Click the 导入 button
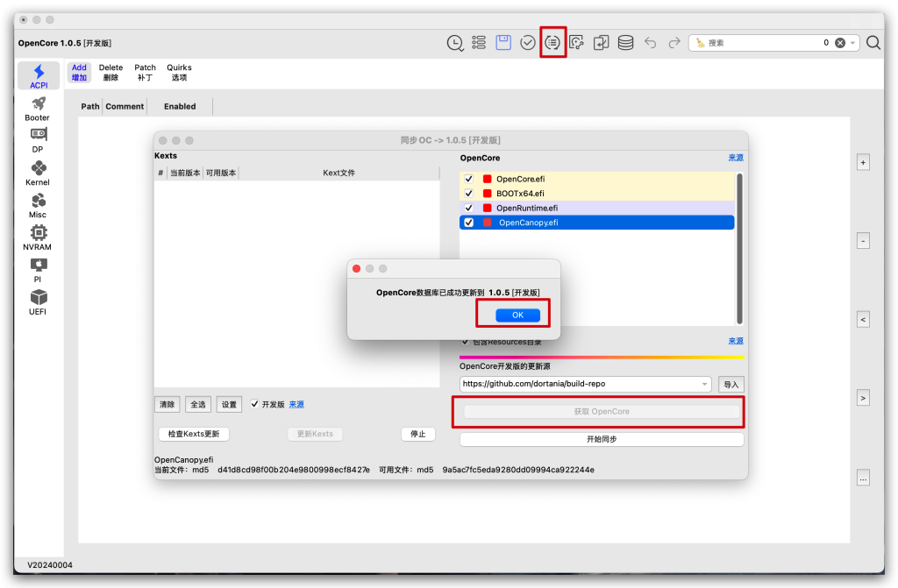Viewport: 898px width, 588px height. (x=731, y=384)
